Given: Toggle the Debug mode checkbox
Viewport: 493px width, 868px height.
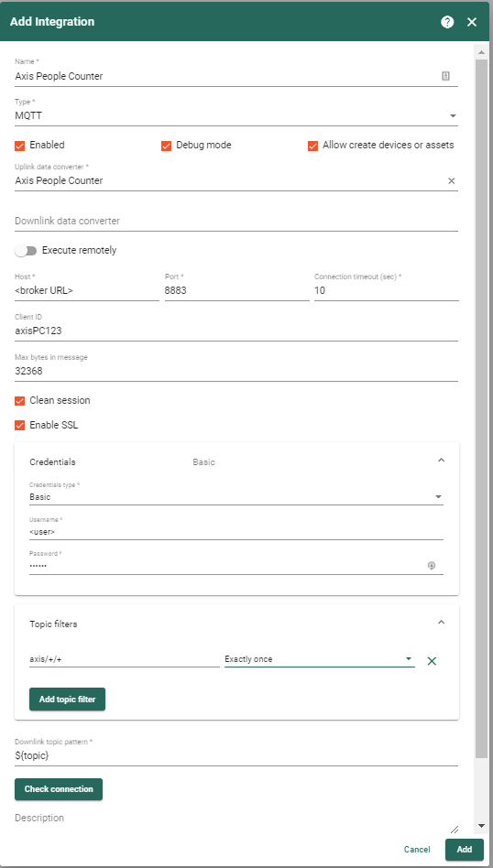Looking at the screenshot, I should coord(166,146).
